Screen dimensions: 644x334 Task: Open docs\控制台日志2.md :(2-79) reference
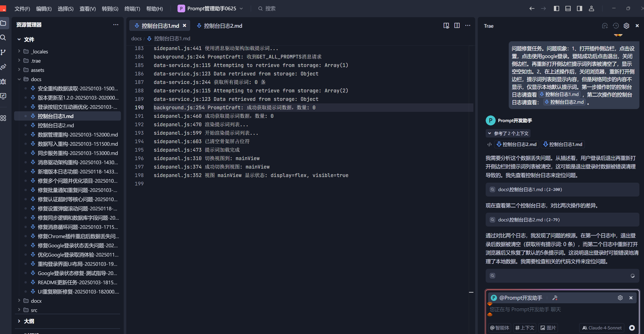[x=562, y=220]
